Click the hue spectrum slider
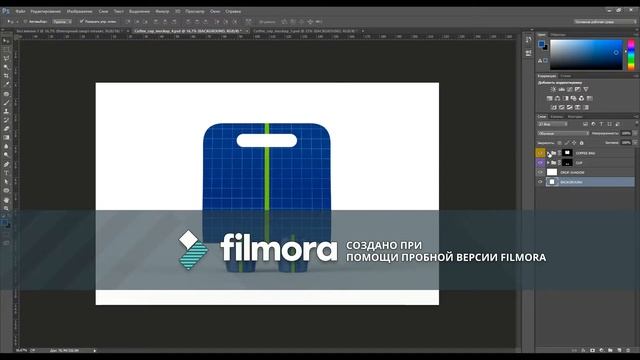 [x=631, y=55]
